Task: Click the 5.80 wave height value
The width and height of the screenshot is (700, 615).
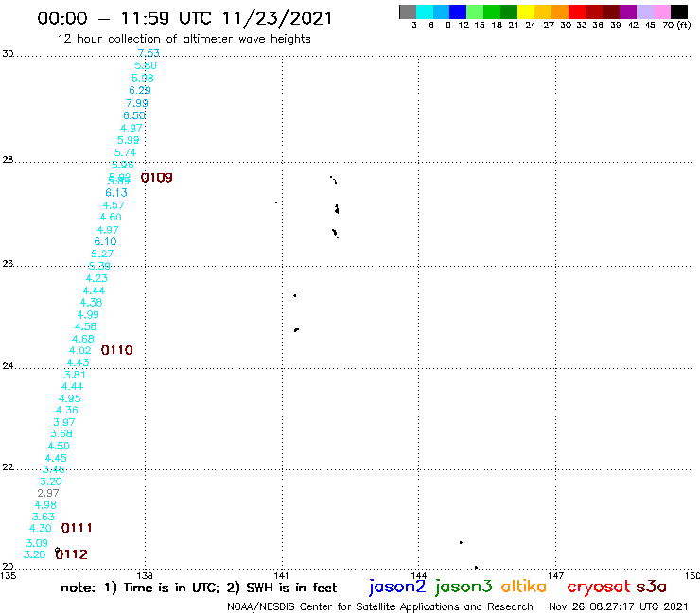Action: click(146, 65)
